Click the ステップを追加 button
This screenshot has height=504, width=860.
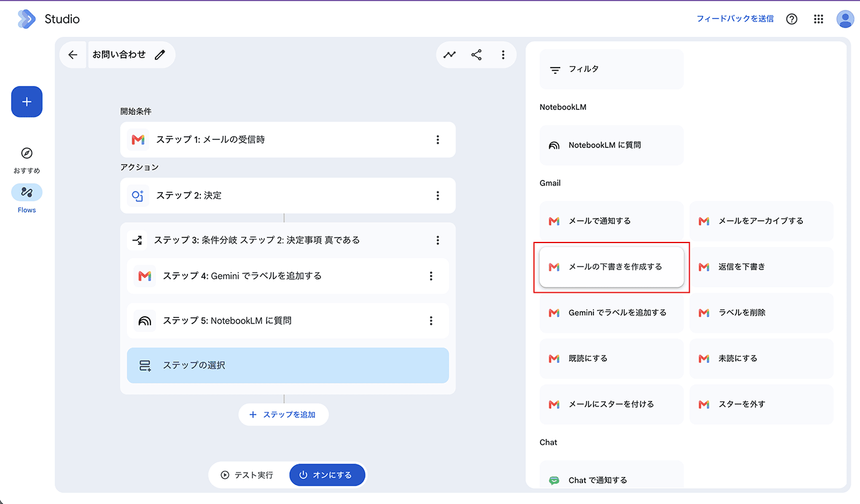[x=284, y=415]
